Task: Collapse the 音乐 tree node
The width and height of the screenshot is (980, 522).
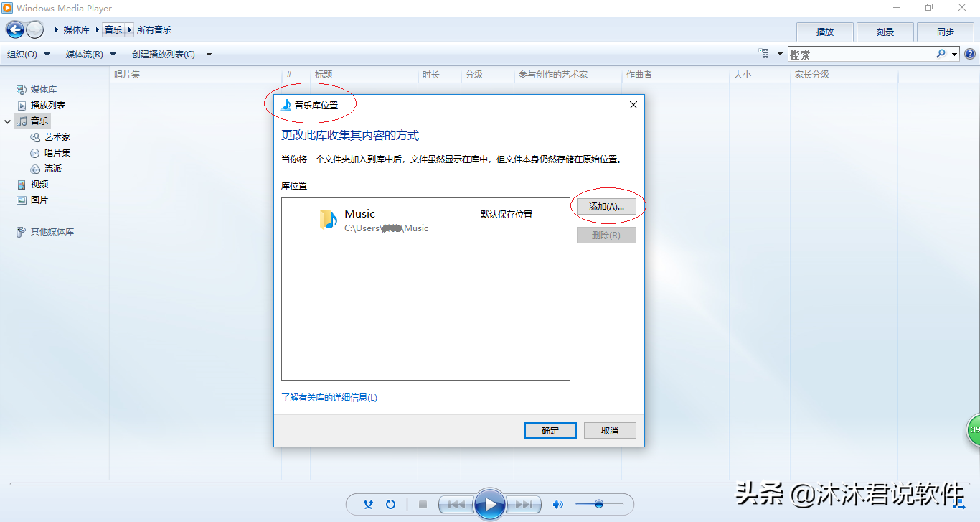Action: 7,121
